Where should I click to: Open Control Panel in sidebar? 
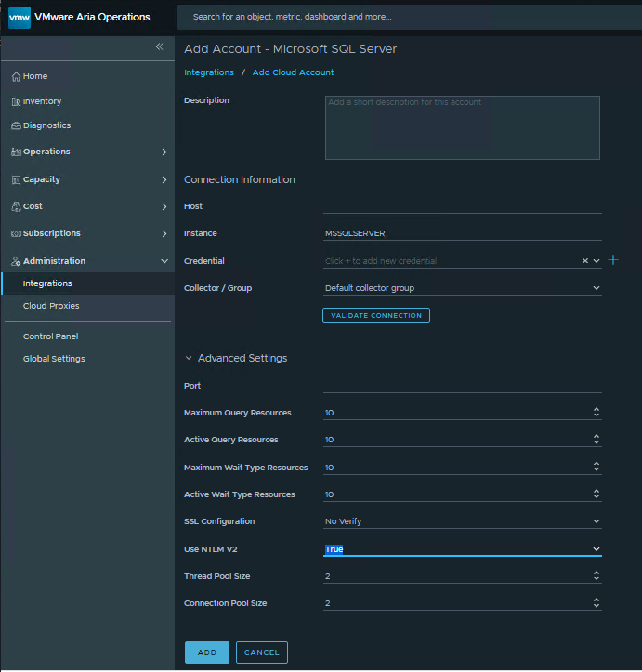click(x=50, y=336)
